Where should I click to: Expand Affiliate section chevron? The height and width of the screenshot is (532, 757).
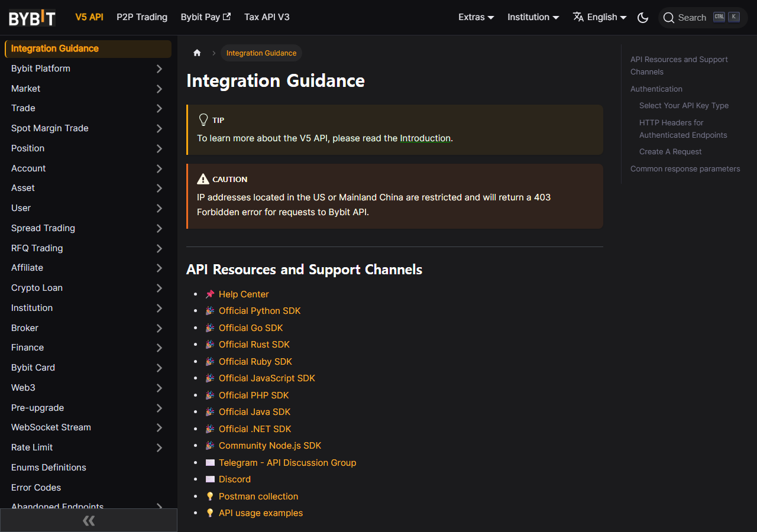(159, 268)
